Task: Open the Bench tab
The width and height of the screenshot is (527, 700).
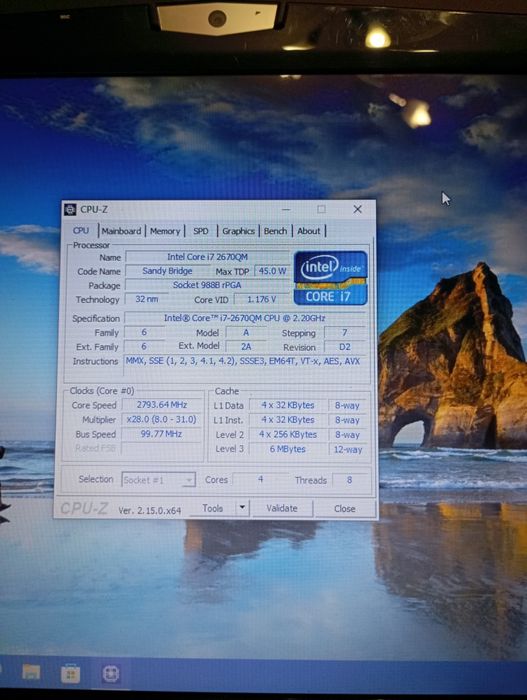Action: (275, 231)
